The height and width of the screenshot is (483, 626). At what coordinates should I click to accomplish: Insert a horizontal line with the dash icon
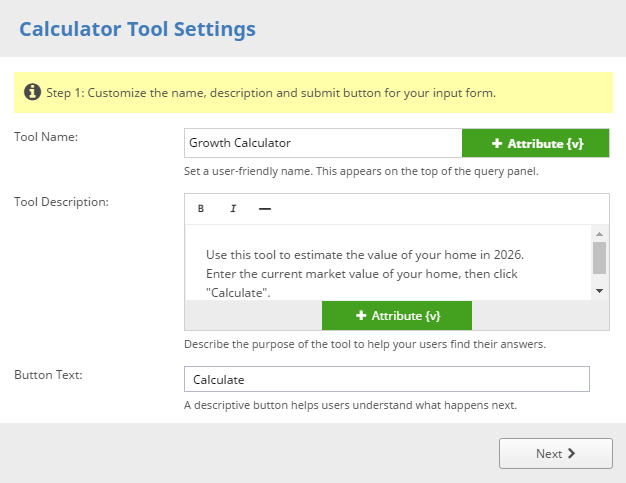tap(265, 209)
